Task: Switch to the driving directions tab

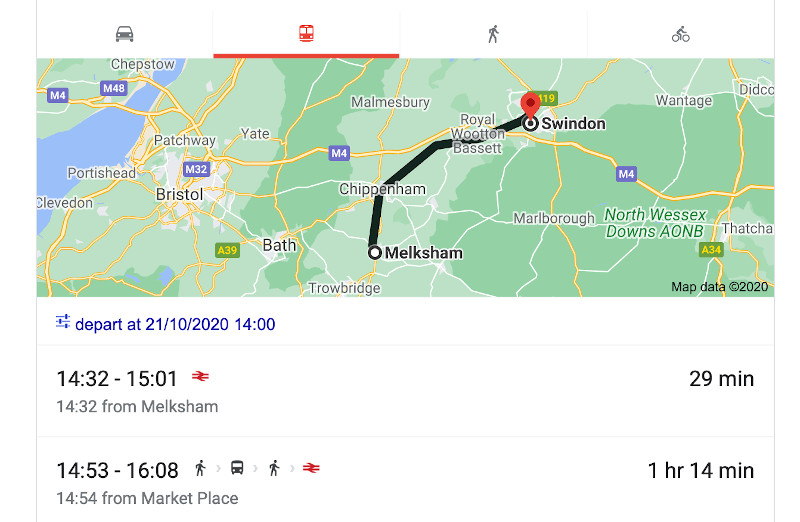Action: 124,34
